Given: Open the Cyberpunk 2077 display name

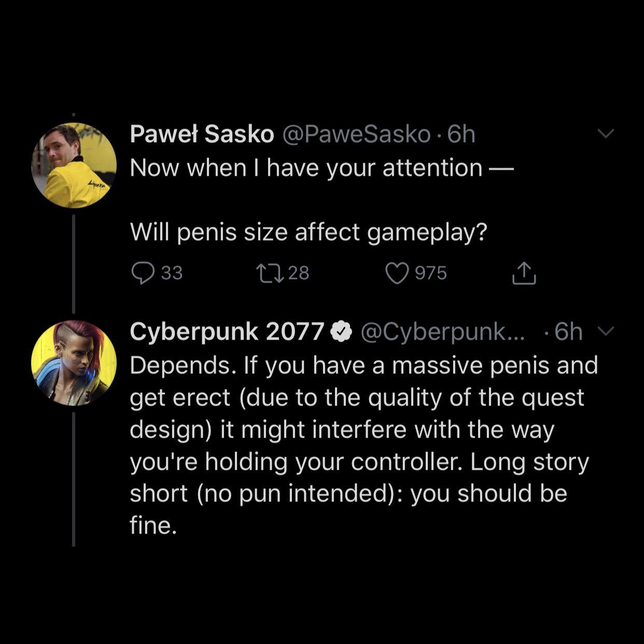Looking at the screenshot, I should pyautogui.click(x=227, y=332).
